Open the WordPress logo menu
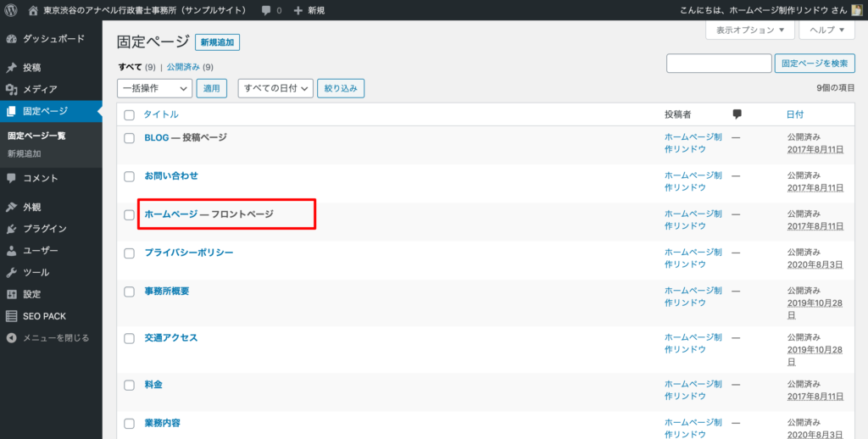Viewport: 868px width, 439px height. [10, 10]
